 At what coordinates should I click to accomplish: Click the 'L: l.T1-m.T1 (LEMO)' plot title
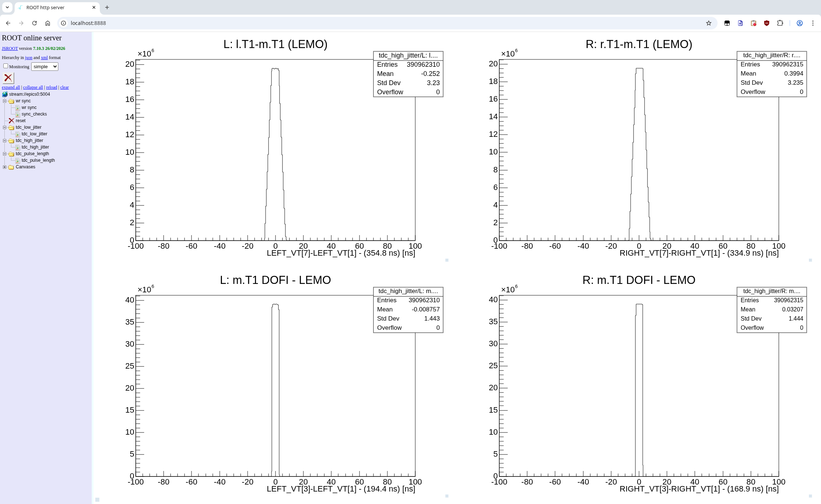click(276, 44)
